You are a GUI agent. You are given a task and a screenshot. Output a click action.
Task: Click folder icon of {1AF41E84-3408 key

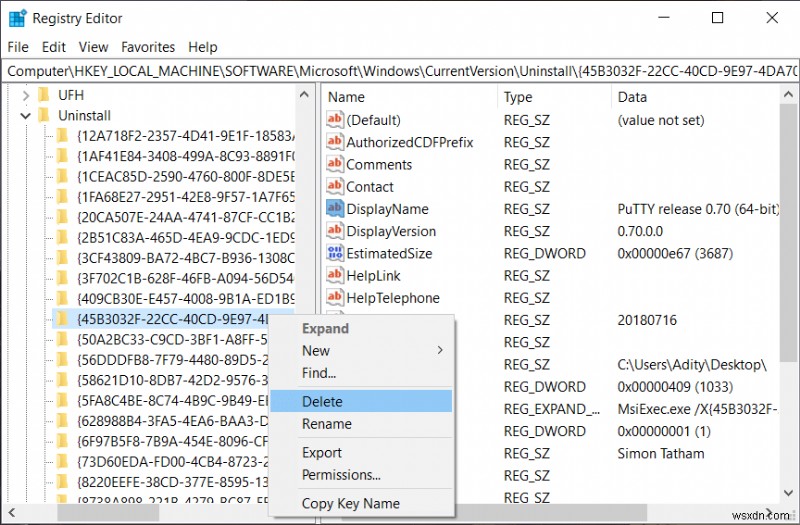pos(62,156)
